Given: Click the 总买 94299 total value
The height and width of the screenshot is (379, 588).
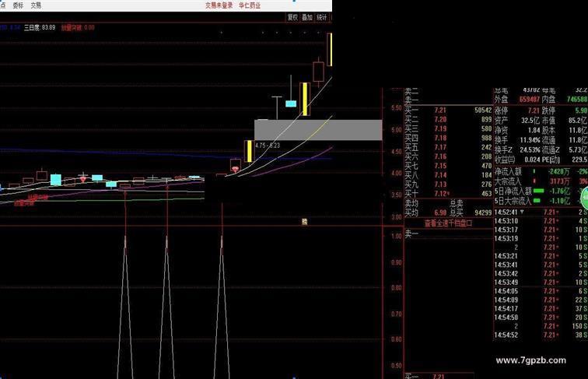Looking at the screenshot, I should click(x=483, y=212).
